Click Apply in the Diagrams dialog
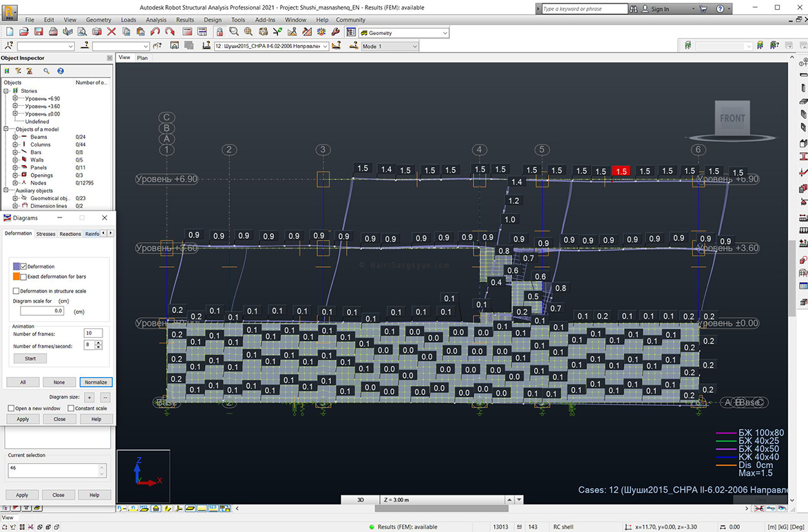 click(x=23, y=419)
